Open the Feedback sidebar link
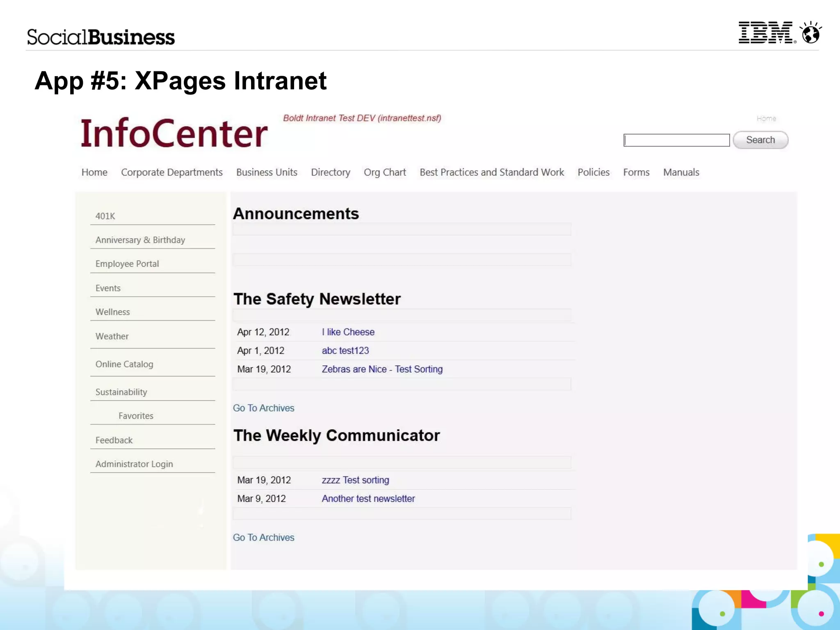This screenshot has width=840, height=630. (114, 440)
